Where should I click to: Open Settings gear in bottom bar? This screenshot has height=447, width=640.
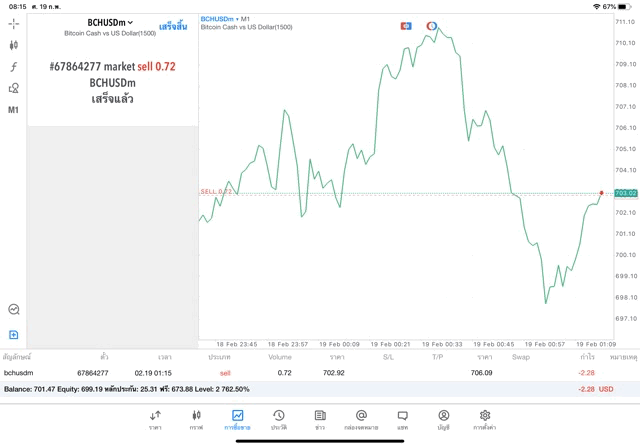click(485, 419)
